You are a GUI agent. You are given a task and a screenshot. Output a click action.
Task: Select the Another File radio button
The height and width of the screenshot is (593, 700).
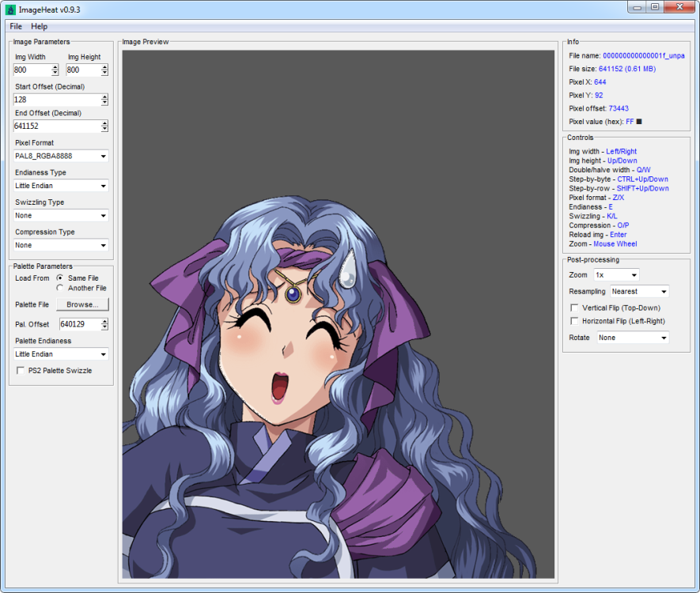60,289
